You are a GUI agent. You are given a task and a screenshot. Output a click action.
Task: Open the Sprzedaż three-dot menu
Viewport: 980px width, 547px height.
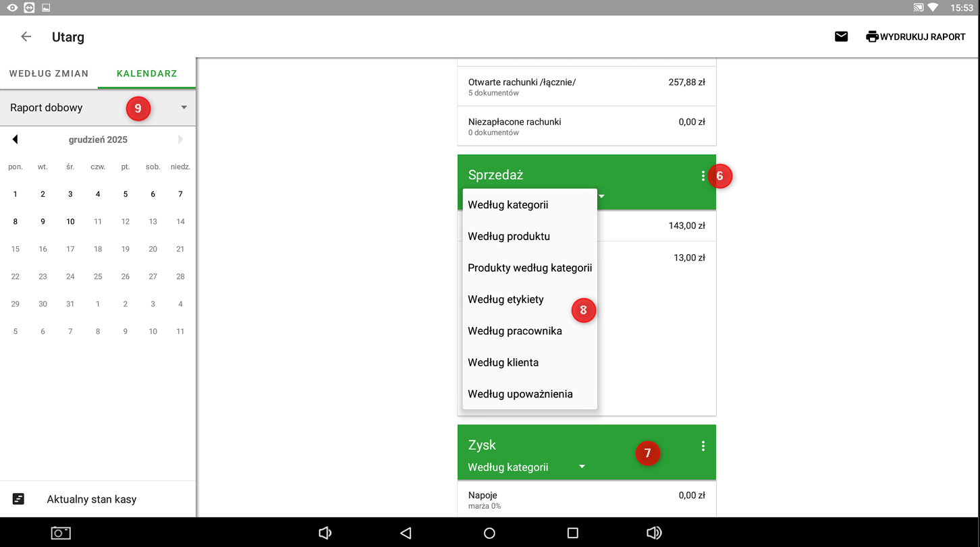click(x=703, y=176)
